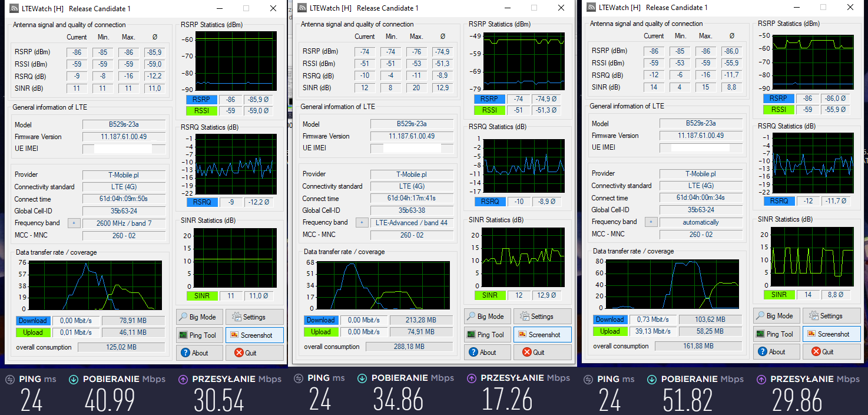Image resolution: width=868 pixels, height=415 pixels.
Task: Open Settings in the right LTEWatch window
Action: pyautogui.click(x=831, y=316)
